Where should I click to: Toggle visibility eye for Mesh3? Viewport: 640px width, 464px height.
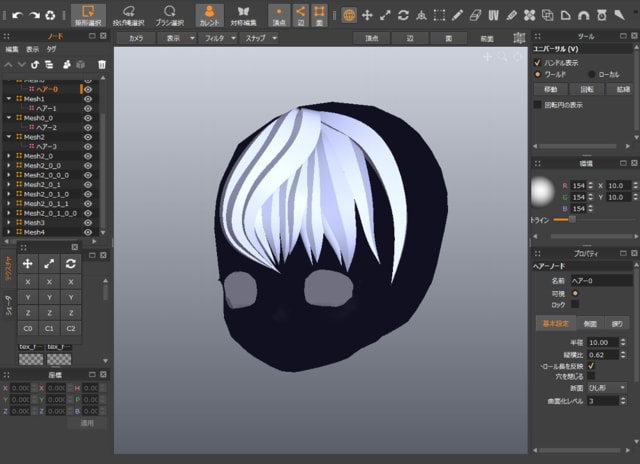click(88, 222)
